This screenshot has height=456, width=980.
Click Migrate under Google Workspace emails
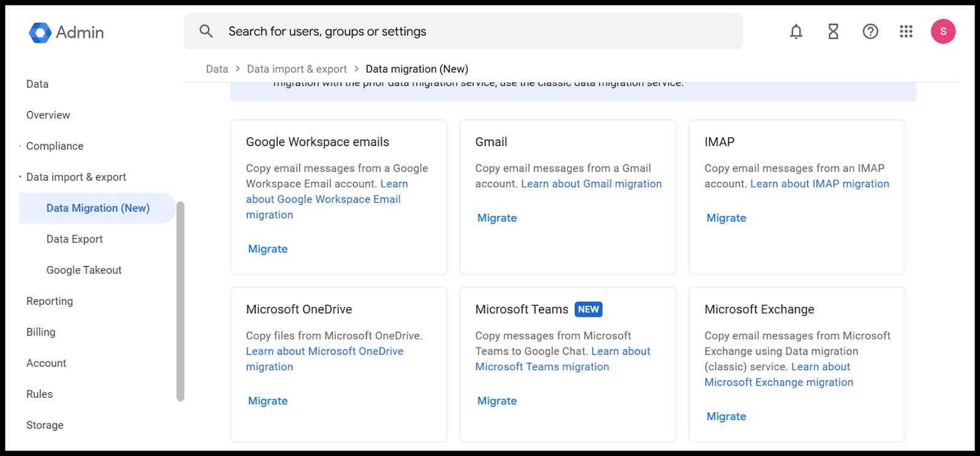point(268,249)
